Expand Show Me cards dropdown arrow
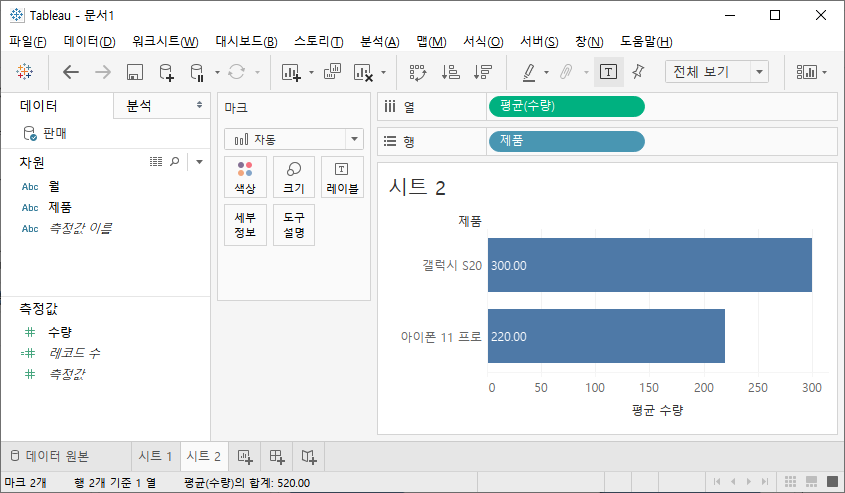 tap(825, 72)
